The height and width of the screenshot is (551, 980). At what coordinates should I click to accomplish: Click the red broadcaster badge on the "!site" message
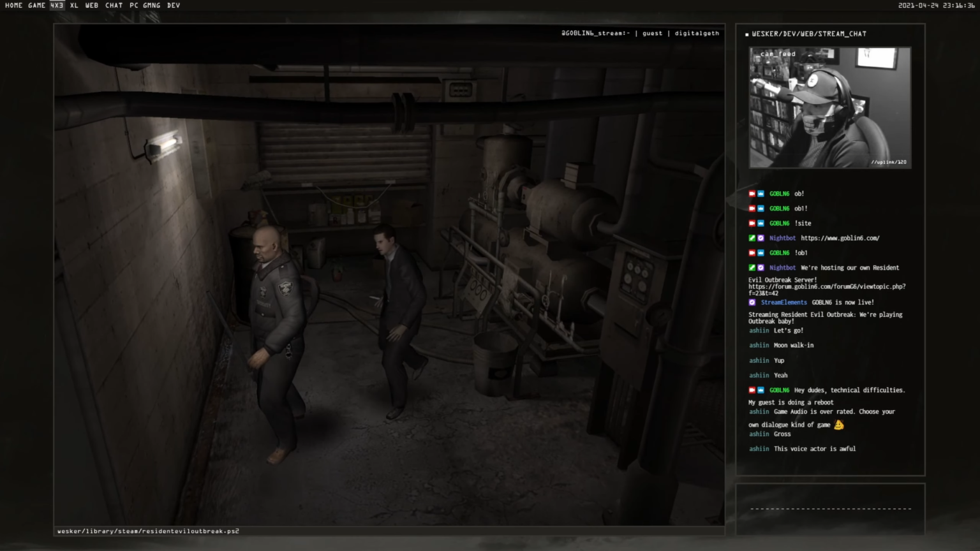752,223
